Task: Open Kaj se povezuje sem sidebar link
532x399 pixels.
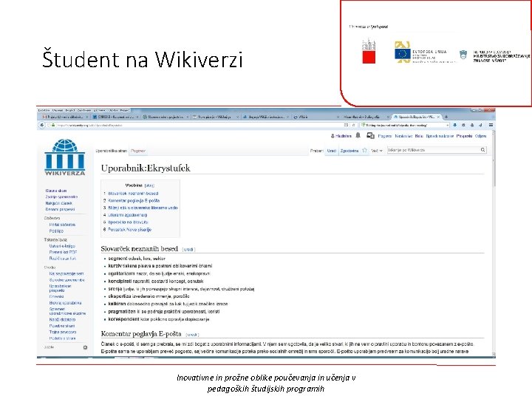Action: click(66, 274)
